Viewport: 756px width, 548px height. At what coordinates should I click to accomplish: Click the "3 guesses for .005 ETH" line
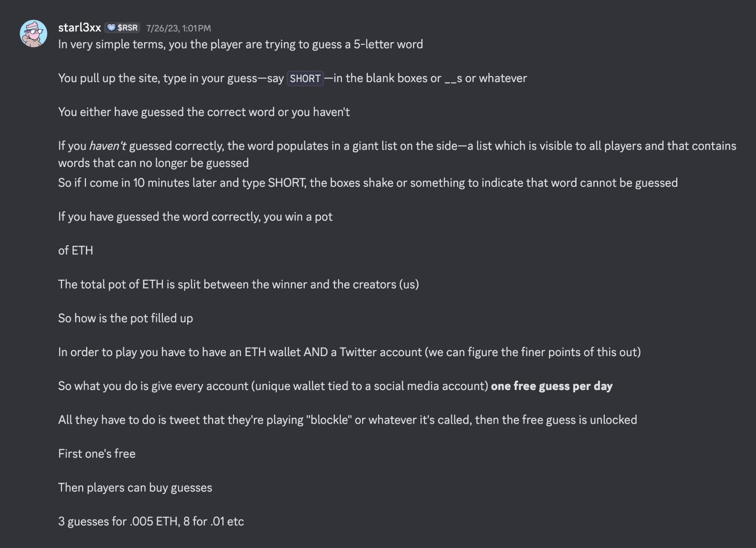click(151, 522)
